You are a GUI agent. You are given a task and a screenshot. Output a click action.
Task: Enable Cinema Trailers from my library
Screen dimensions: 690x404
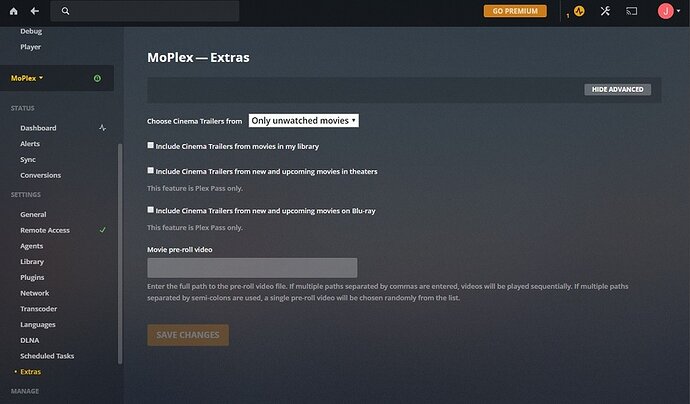coord(150,145)
